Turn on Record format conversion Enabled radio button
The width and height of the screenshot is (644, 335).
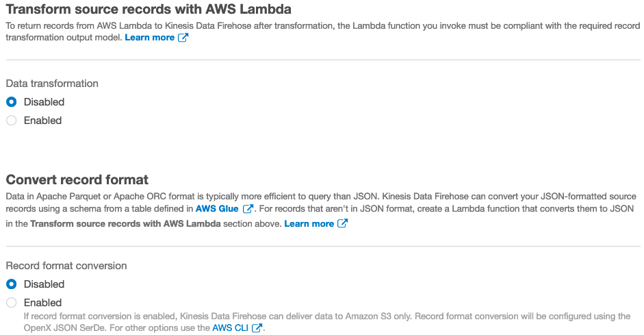11,303
